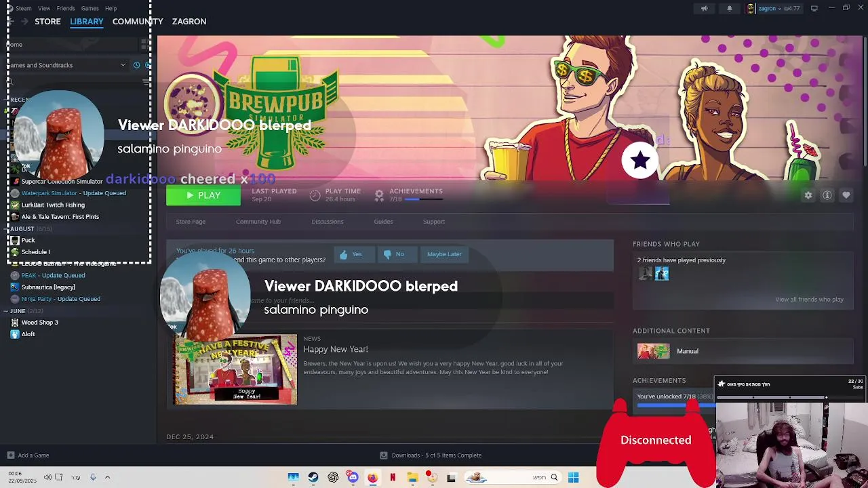Image resolution: width=868 pixels, height=488 pixels.
Task: Collapse the JUNE group
Action: (6, 311)
